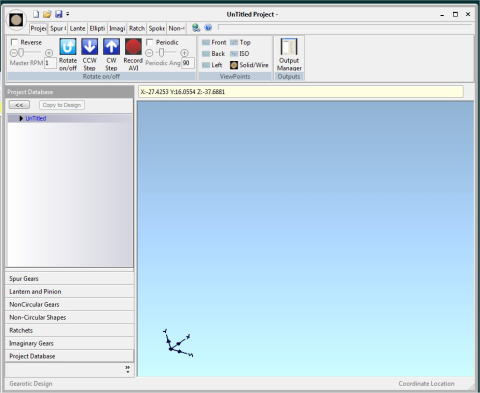Viewport: 480px width, 393px height.
Task: Enable the Reverse checkbox
Action: pyautogui.click(x=14, y=42)
